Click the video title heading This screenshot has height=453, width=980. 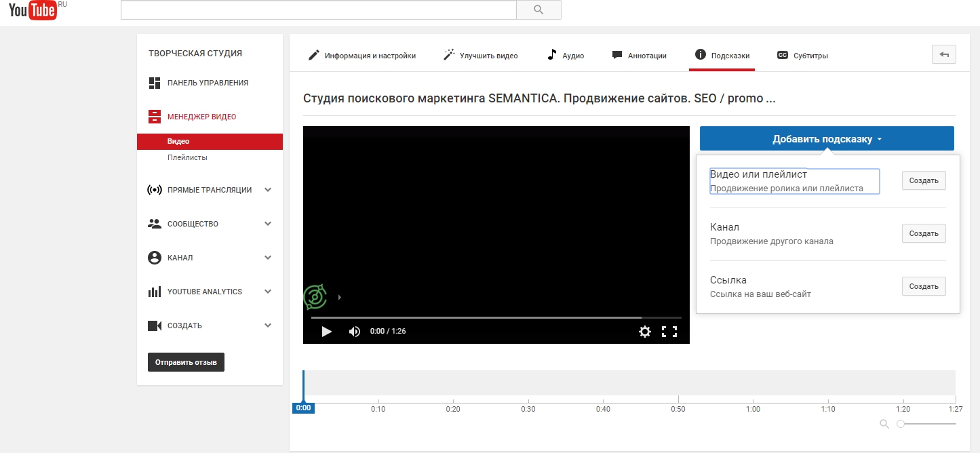[539, 98]
